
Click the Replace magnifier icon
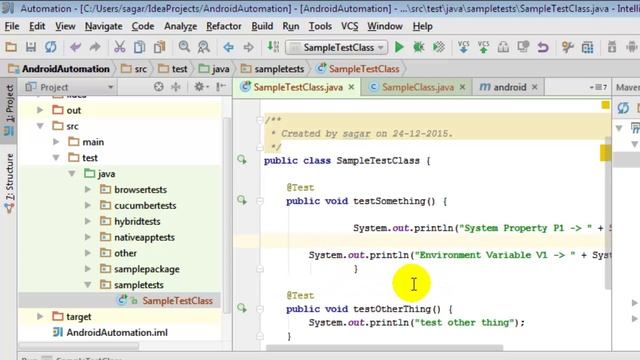tap(203, 47)
